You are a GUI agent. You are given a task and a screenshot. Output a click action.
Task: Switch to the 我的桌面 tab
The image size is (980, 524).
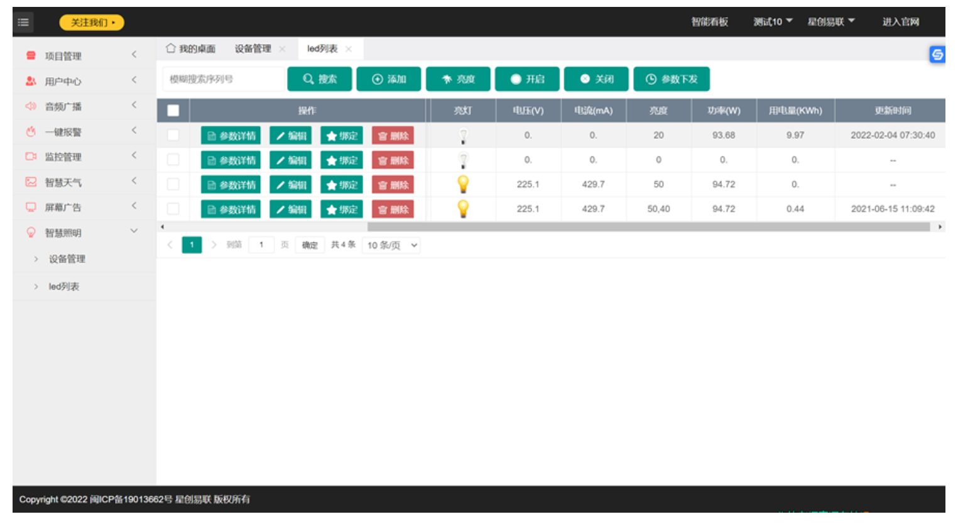(x=191, y=49)
